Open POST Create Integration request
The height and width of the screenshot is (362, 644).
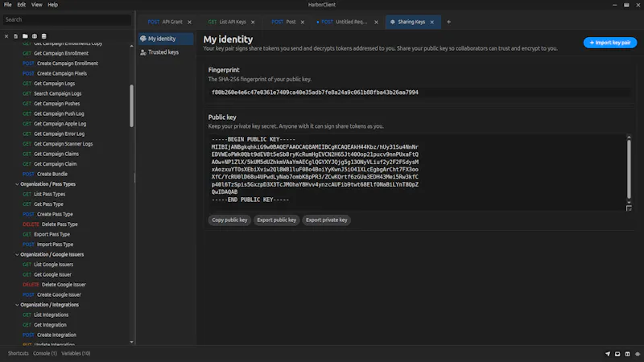49,335
